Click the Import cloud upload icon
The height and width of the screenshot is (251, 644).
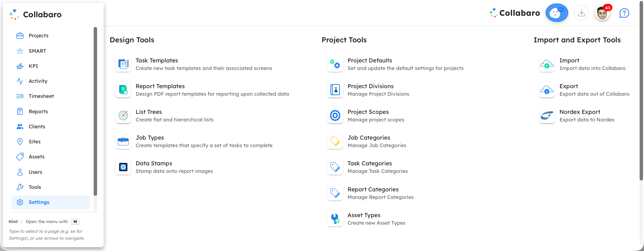coord(547,64)
